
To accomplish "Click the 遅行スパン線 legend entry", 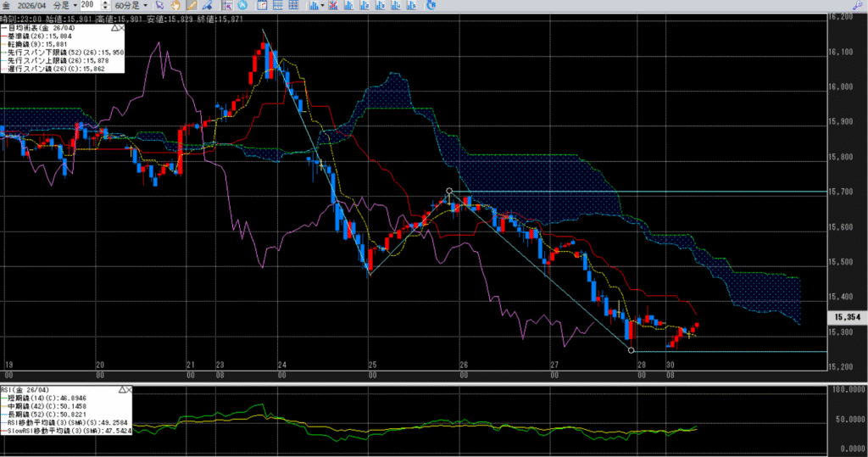I will click(53, 70).
